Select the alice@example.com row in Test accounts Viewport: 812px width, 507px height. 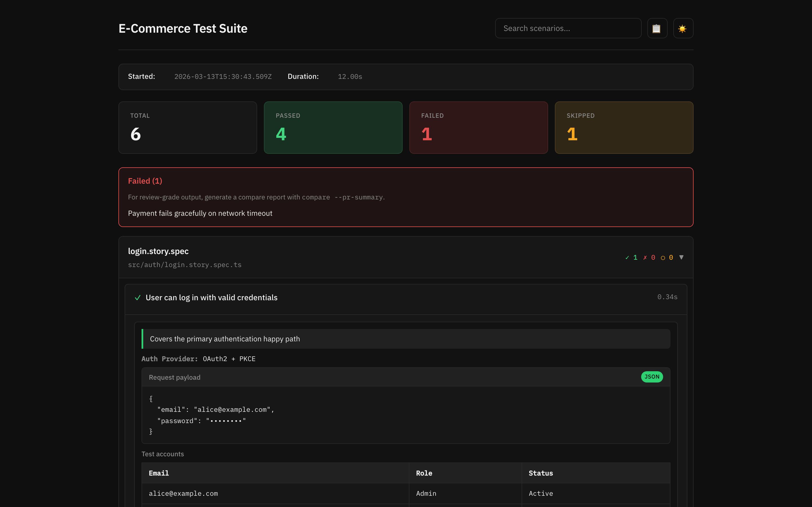click(183, 493)
